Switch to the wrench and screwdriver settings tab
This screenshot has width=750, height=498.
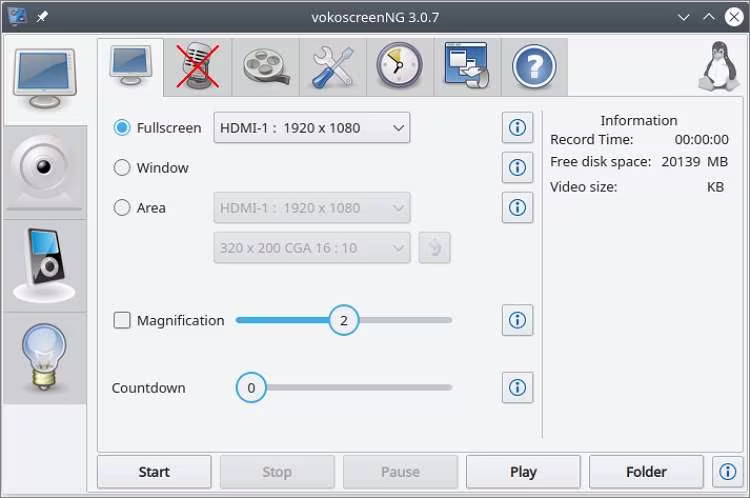point(333,67)
